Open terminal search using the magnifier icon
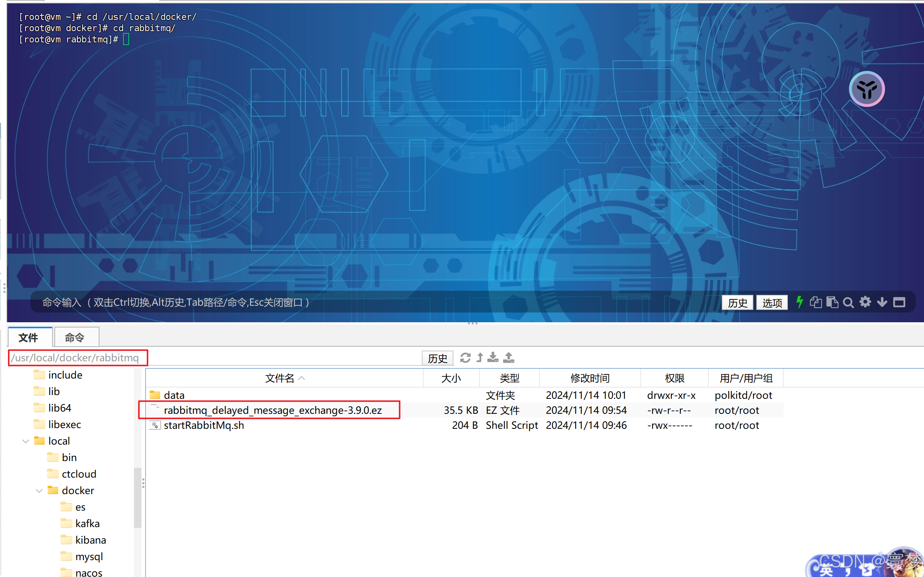 click(x=849, y=302)
